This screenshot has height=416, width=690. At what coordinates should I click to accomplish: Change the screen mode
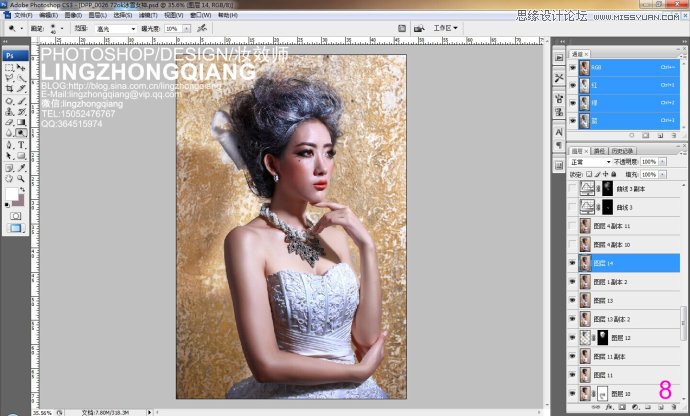point(15,228)
